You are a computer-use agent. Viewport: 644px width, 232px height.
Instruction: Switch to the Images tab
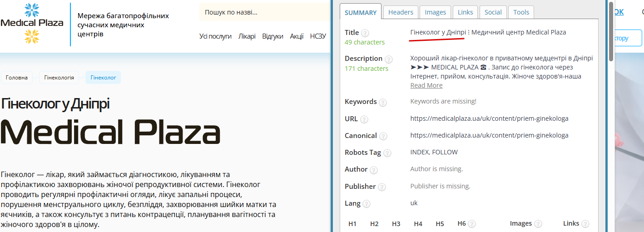click(435, 12)
